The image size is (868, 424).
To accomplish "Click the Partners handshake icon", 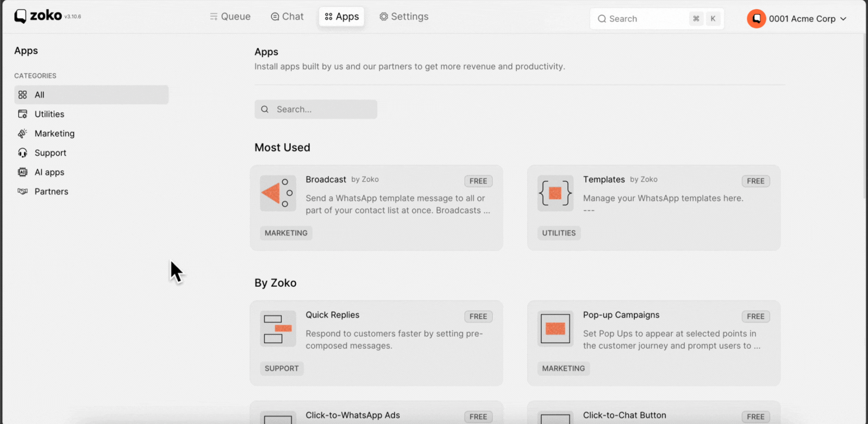I will click(x=22, y=191).
